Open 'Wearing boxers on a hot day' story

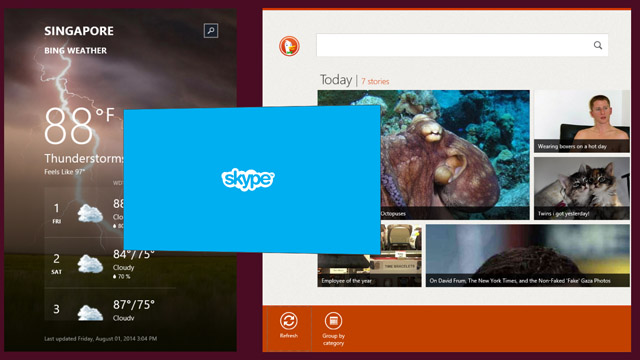coord(582,121)
